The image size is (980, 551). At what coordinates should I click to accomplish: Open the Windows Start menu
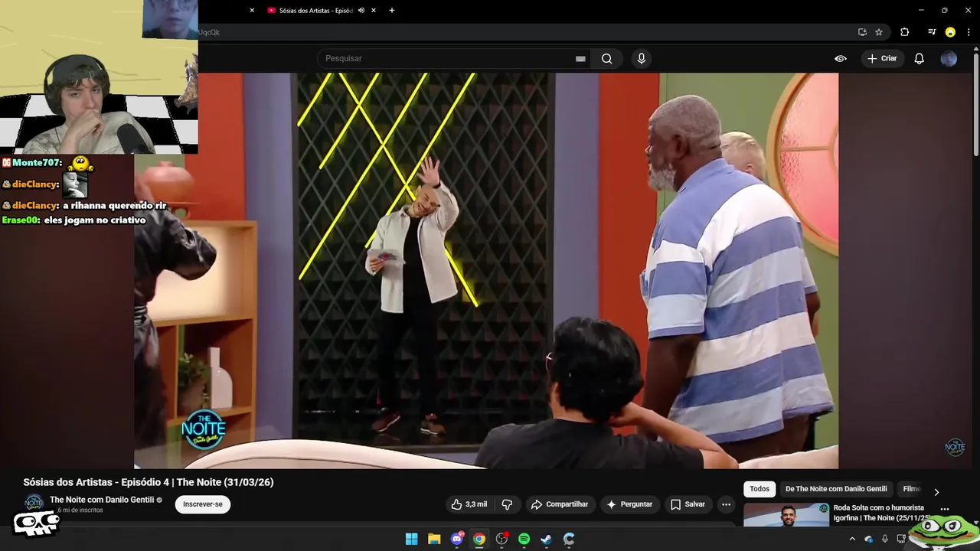411,539
